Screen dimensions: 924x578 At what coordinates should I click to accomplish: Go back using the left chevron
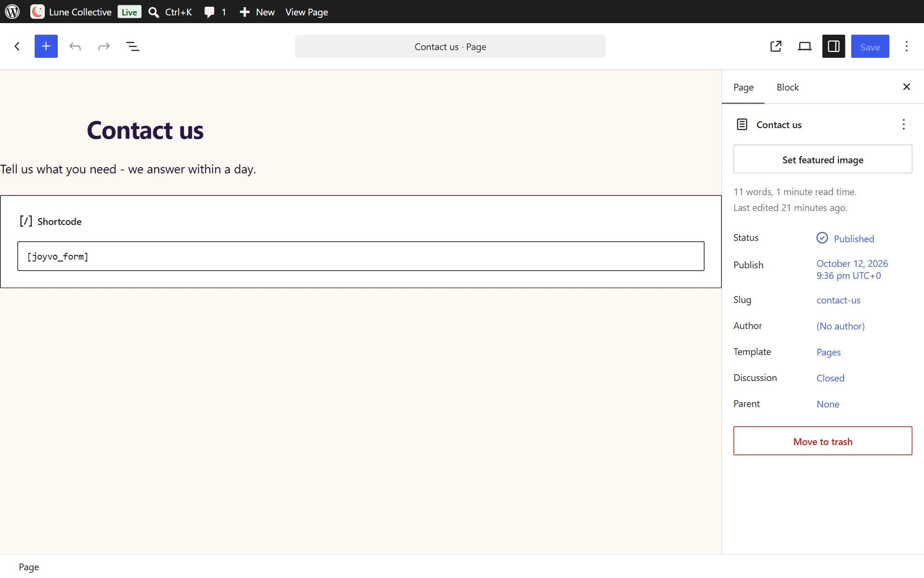tap(17, 46)
